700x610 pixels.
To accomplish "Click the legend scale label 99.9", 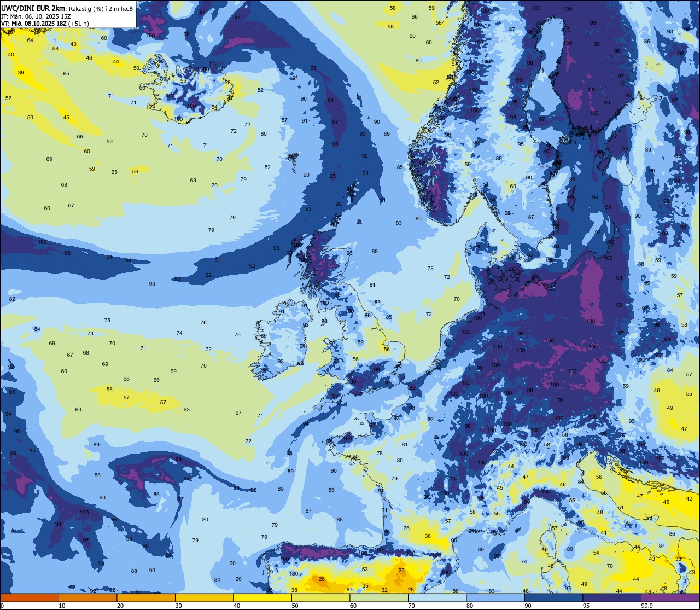I will click(x=646, y=606).
